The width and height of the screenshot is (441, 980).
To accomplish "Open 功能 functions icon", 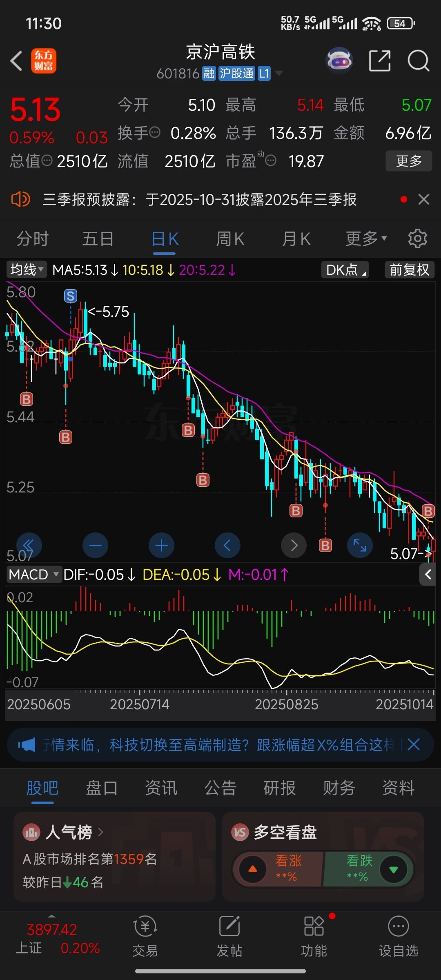I will (x=314, y=936).
